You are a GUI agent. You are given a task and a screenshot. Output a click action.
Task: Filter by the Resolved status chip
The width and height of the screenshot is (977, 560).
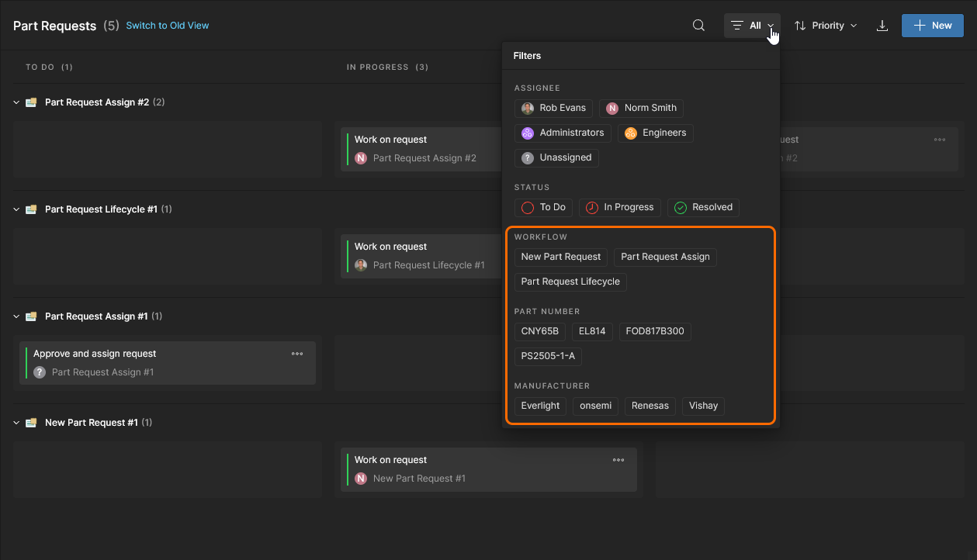(x=703, y=207)
